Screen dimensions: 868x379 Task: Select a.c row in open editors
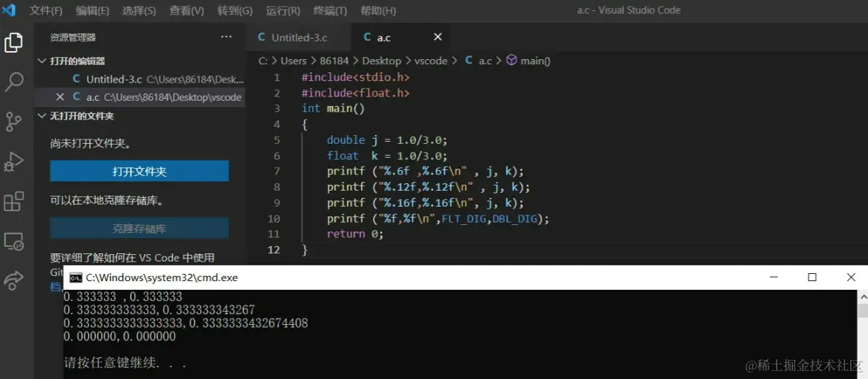[x=140, y=97]
